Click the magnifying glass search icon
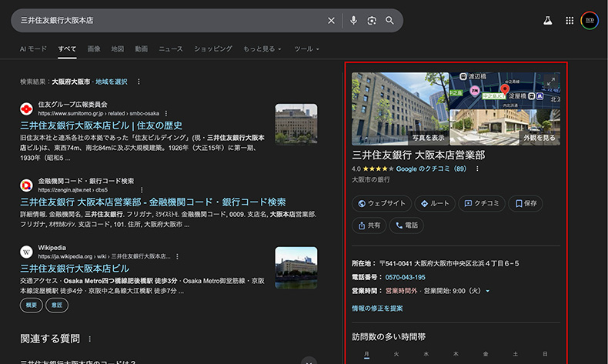The width and height of the screenshot is (608, 364). click(389, 21)
